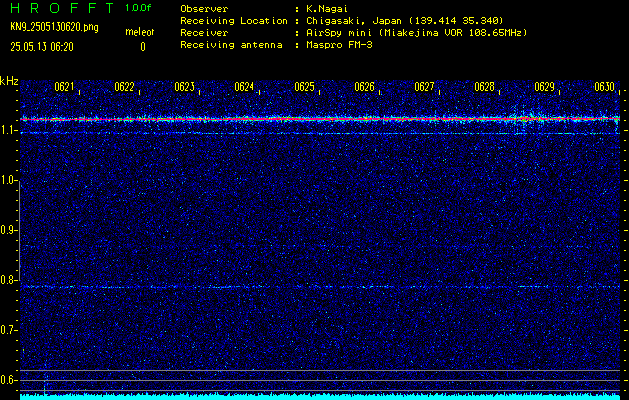The width and height of the screenshot is (629, 400).
Task: Click the 0.9 frequency axis label
Action: (x=7, y=230)
